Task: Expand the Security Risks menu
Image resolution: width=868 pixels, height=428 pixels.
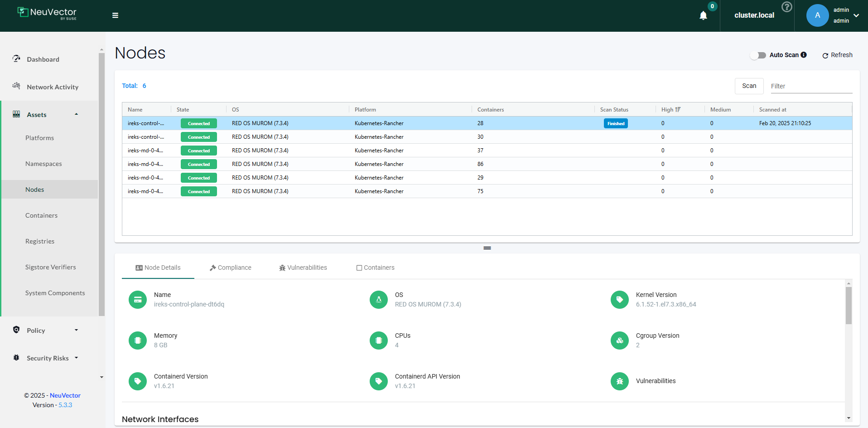Action: click(76, 358)
